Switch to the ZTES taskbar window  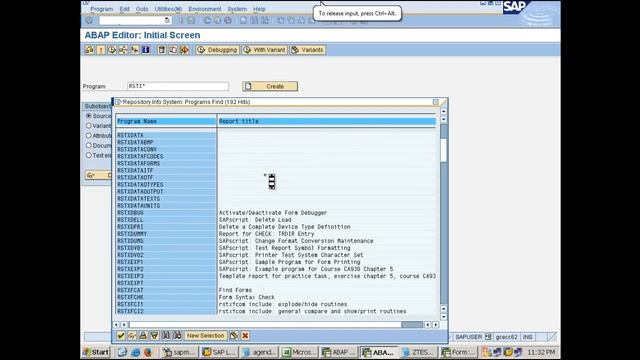coord(418,352)
